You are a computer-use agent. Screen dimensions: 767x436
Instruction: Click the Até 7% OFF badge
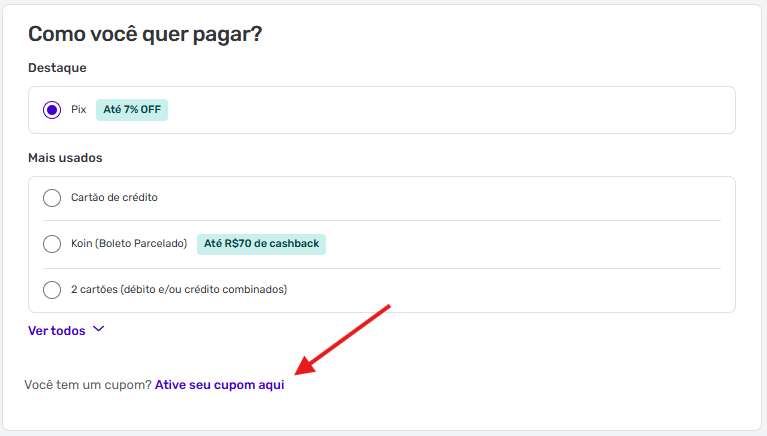pos(132,110)
